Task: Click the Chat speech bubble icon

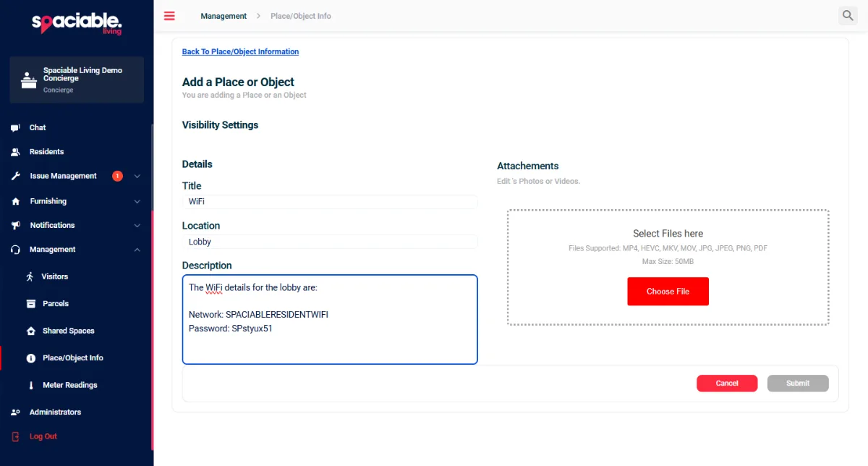Action: [15, 128]
